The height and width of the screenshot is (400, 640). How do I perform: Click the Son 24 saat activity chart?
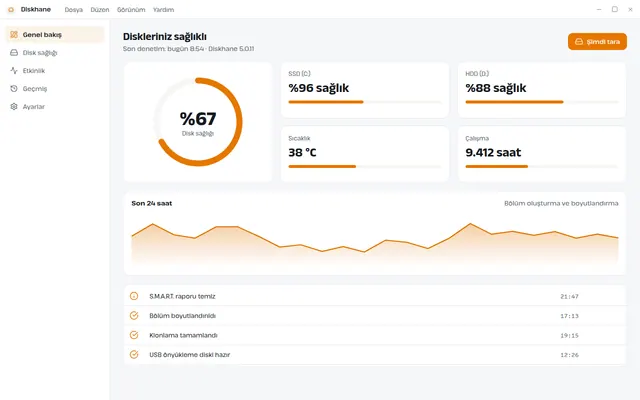[375, 243]
